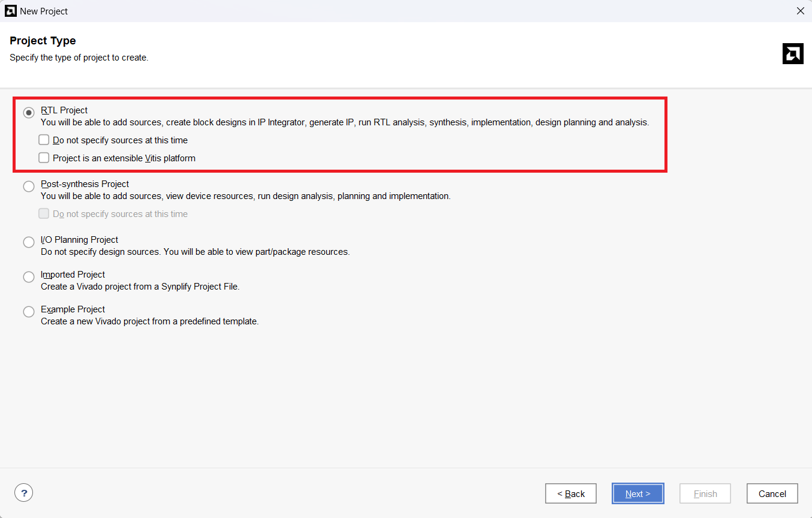Viewport: 812px width, 518px height.
Task: Go back with the Back button
Action: click(570, 493)
